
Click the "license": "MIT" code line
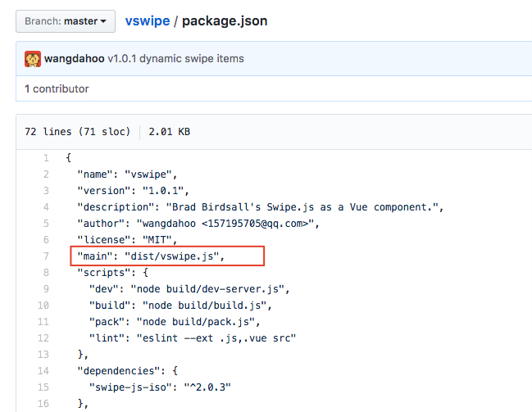pyautogui.click(x=127, y=240)
